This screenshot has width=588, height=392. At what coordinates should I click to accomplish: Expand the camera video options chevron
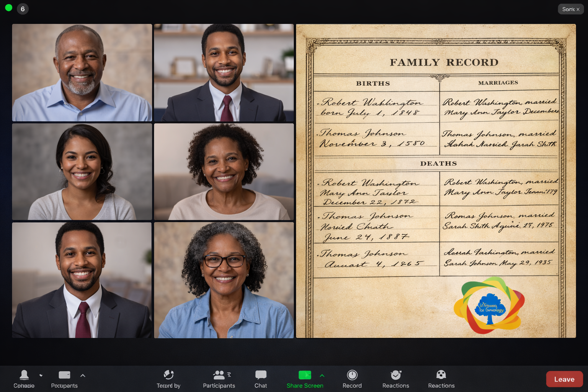tap(83, 376)
